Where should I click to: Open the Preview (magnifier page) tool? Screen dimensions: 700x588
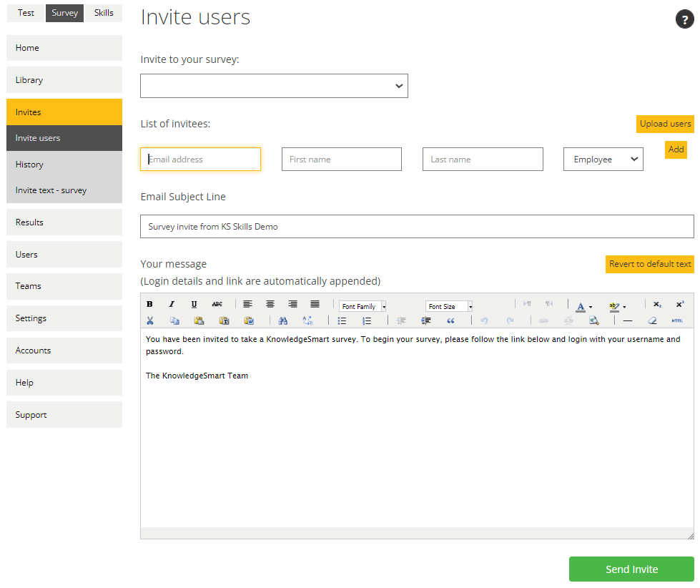pyautogui.click(x=593, y=320)
